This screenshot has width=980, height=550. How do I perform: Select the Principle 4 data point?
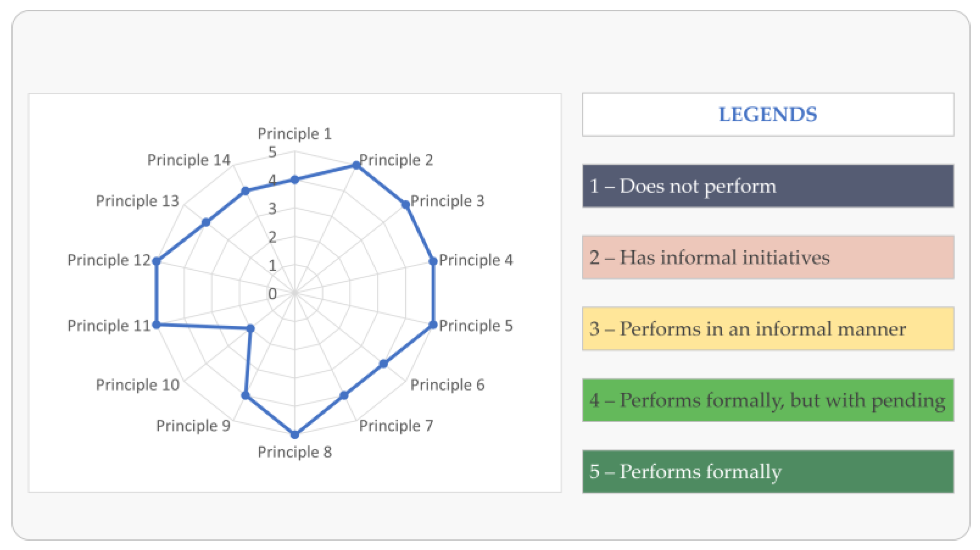[x=433, y=261]
